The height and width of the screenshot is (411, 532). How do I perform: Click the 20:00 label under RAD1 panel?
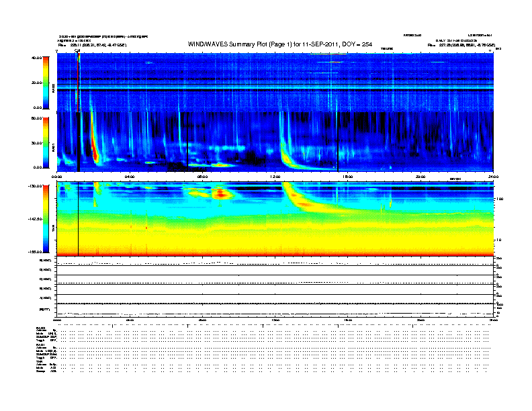pos(420,177)
